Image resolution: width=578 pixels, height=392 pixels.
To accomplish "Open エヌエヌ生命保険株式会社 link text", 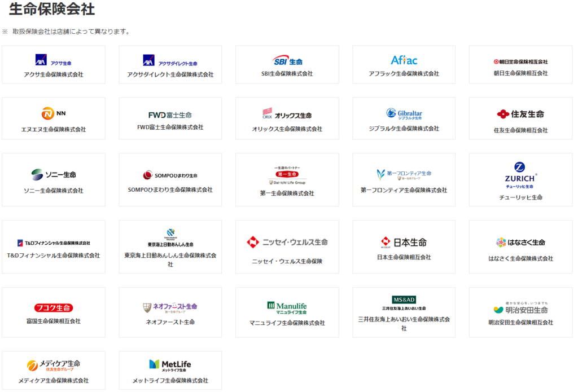I will [x=54, y=129].
